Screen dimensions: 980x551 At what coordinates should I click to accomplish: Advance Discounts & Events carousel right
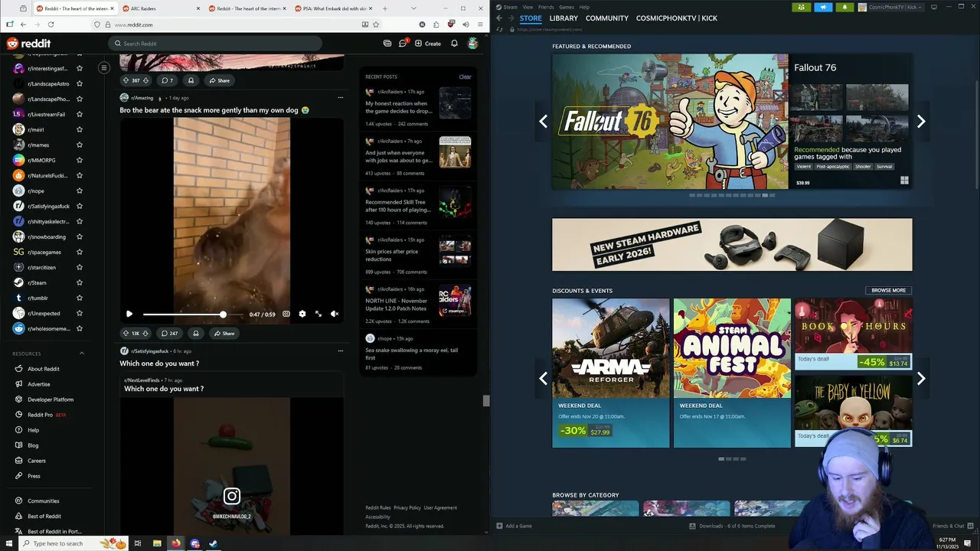click(x=921, y=378)
